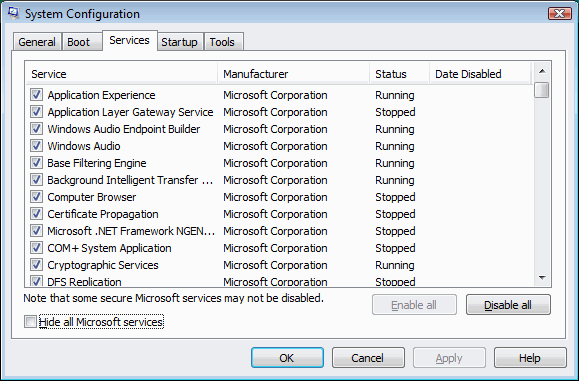Click the services list scrollbar thumb
The width and height of the screenshot is (579, 381).
pos(542,90)
